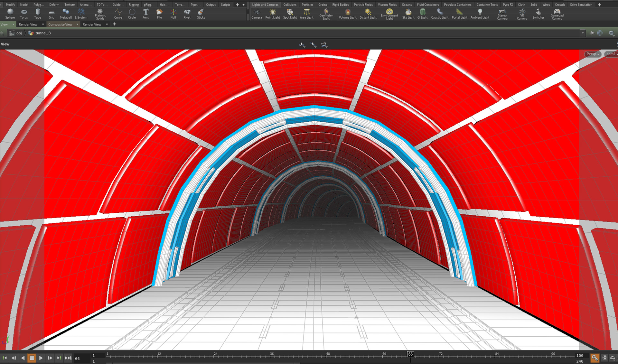This screenshot has height=364, width=618.
Task: Add a Sky Light
Action: coord(408,14)
